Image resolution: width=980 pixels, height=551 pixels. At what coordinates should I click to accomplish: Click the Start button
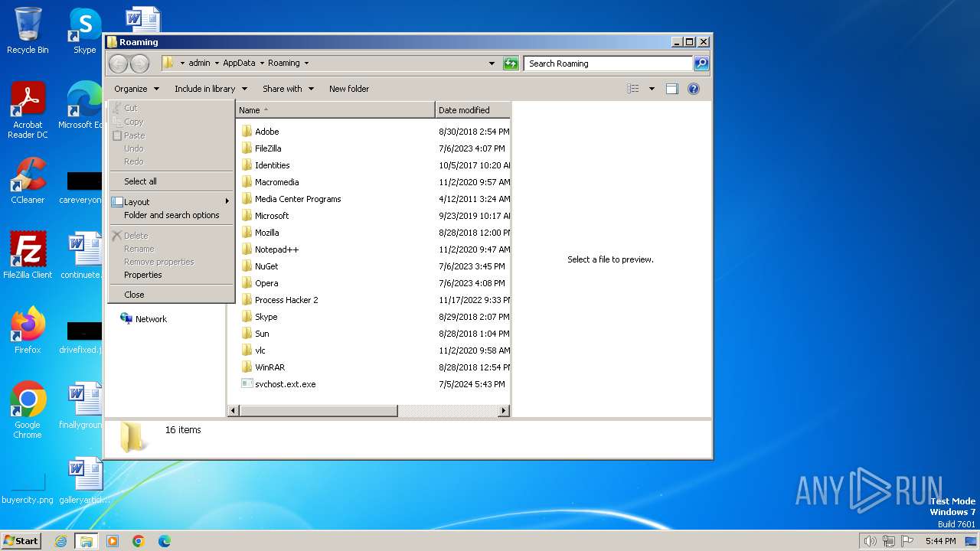pyautogui.click(x=21, y=541)
